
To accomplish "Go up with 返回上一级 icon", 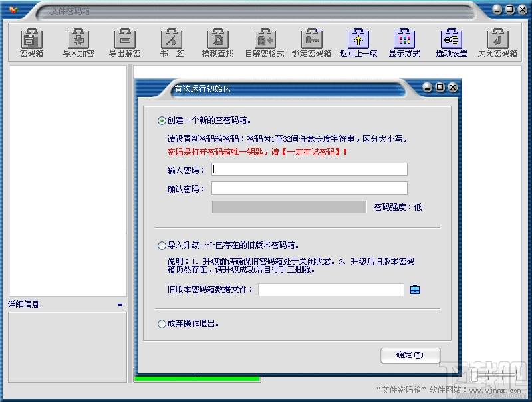I will tap(358, 43).
